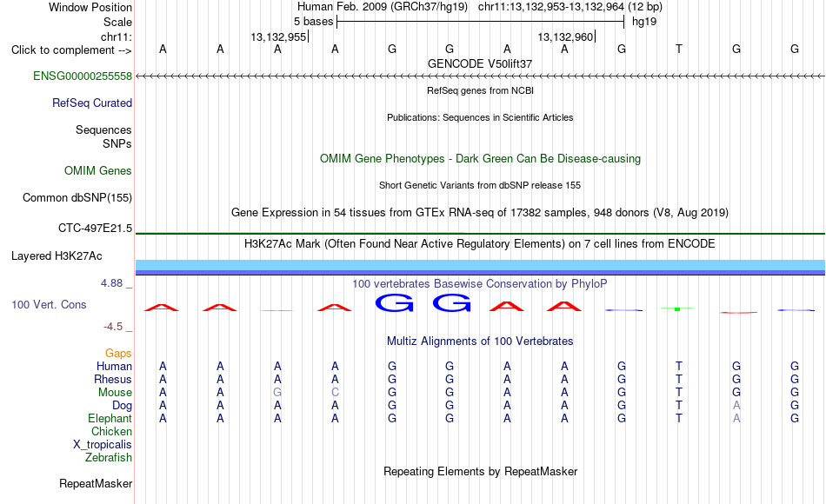Click the Scale track label
Image resolution: width=826 pixels, height=504 pixels.
(x=118, y=22)
